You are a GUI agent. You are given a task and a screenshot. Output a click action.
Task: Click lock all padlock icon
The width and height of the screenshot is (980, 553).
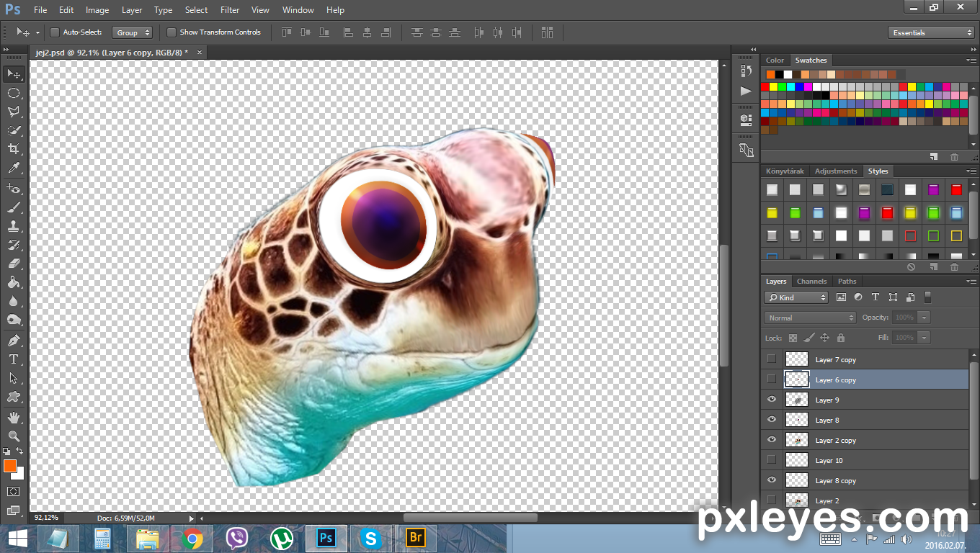[840, 338]
